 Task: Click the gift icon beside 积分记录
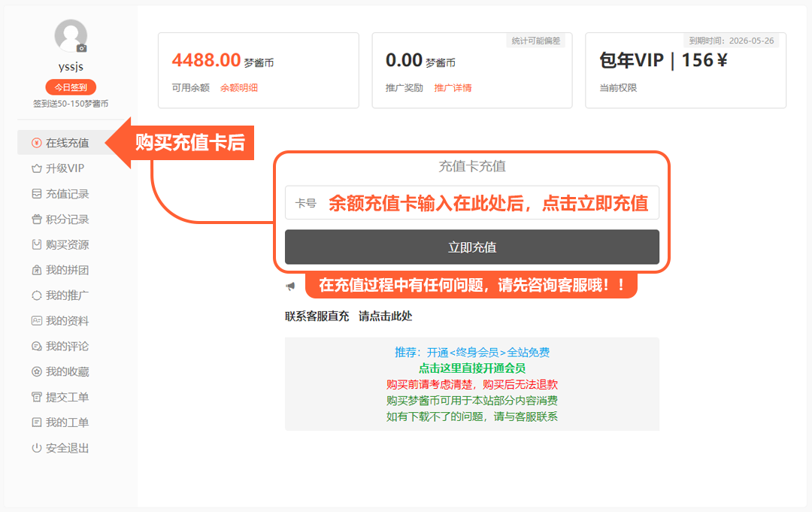[x=36, y=220]
